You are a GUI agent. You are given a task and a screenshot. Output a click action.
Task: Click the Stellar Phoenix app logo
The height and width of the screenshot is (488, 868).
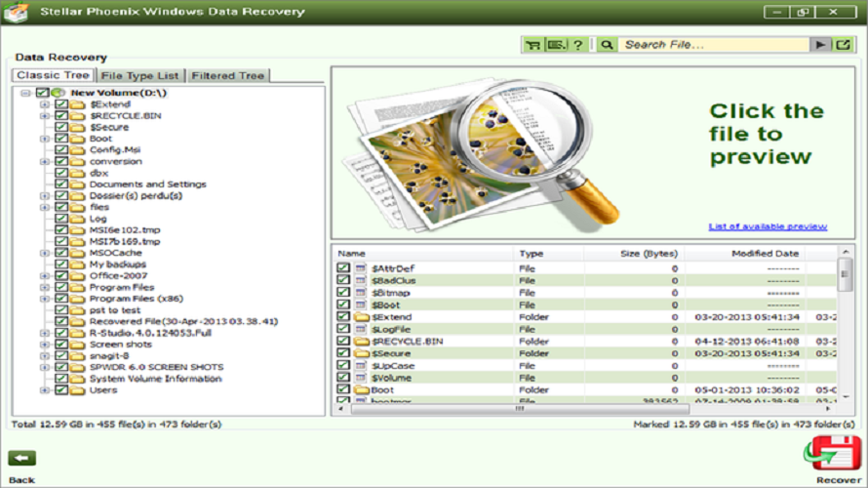[x=16, y=12]
